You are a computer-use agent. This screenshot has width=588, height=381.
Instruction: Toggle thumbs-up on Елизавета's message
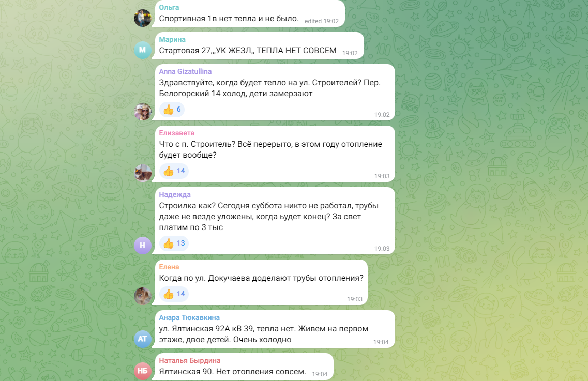[174, 171]
